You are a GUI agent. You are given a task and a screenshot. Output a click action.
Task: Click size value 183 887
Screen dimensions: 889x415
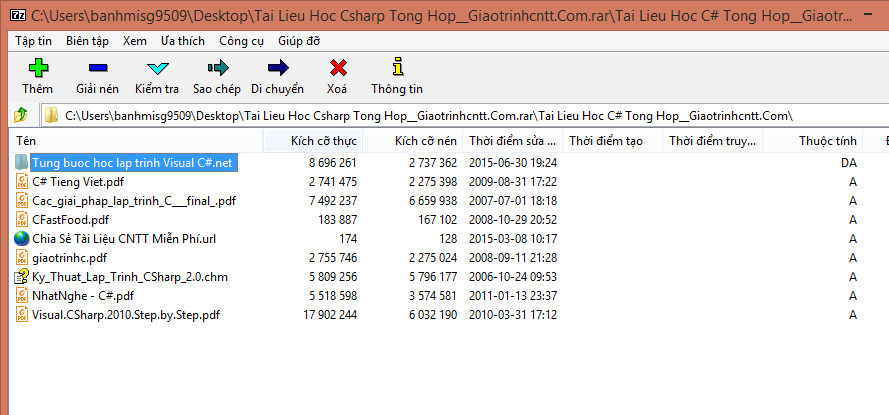tap(338, 219)
